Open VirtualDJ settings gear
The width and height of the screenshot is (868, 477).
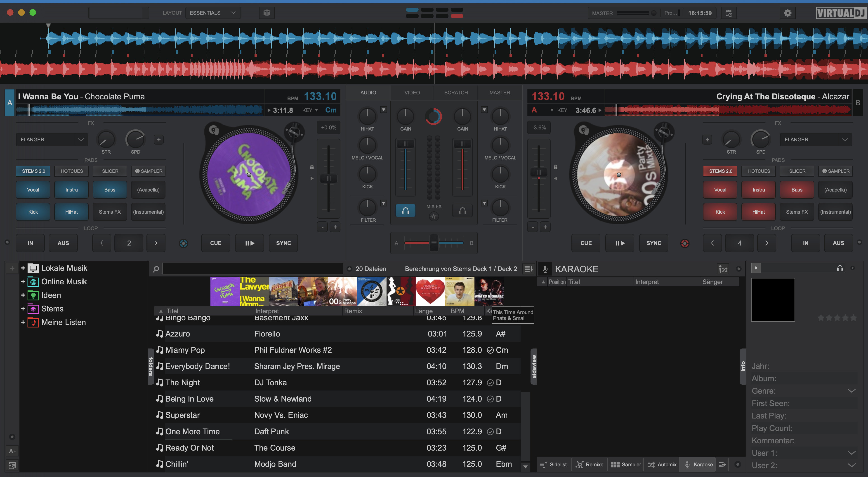[x=788, y=13]
